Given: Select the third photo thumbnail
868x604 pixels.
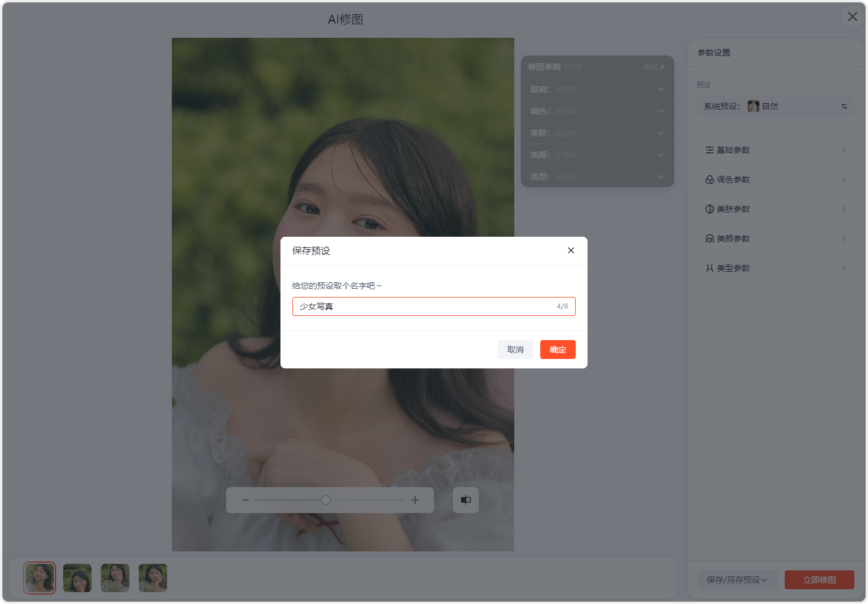Looking at the screenshot, I should point(115,577).
